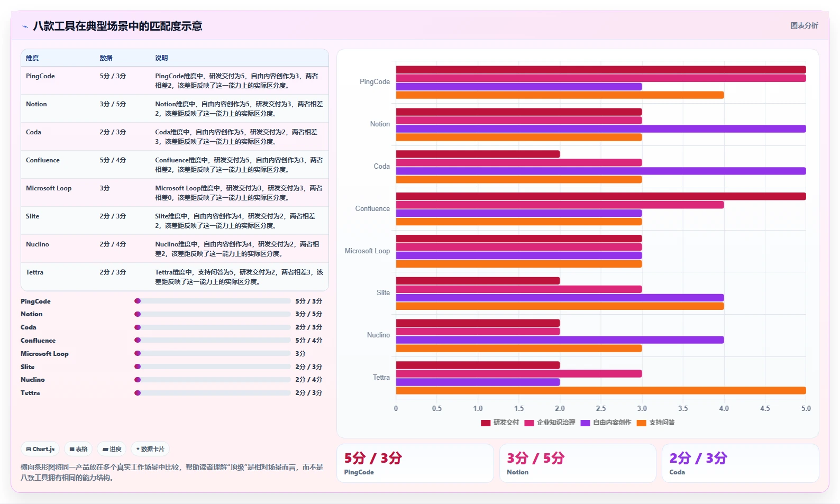
Task: Open the PingCode 5分 / 3分 data card
Action: 415,463
